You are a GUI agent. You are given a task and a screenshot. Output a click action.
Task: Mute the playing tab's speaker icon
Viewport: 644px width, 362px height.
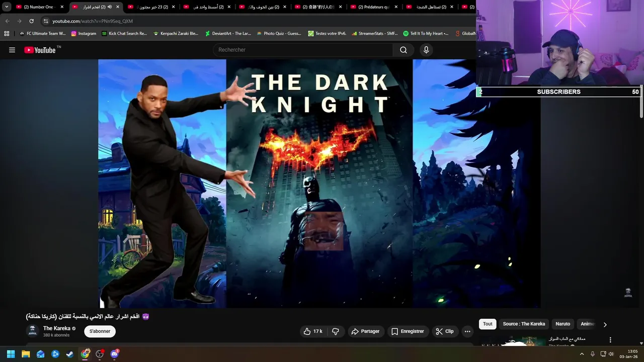pos(110,7)
